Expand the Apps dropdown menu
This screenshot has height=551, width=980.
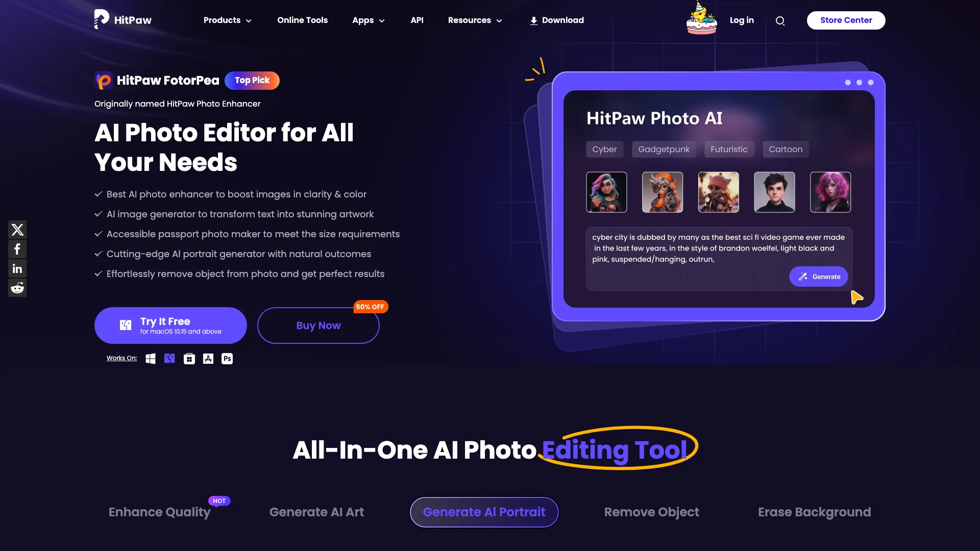pos(369,20)
